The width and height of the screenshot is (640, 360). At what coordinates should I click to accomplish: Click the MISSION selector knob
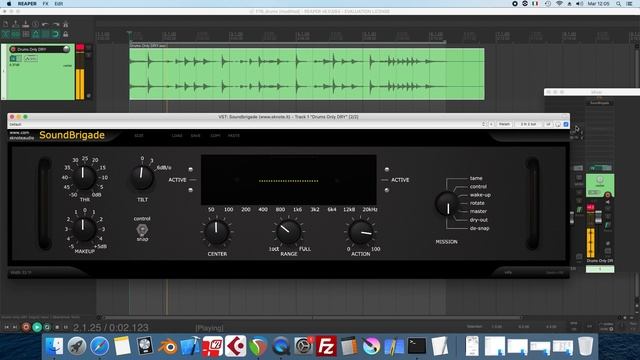(447, 204)
